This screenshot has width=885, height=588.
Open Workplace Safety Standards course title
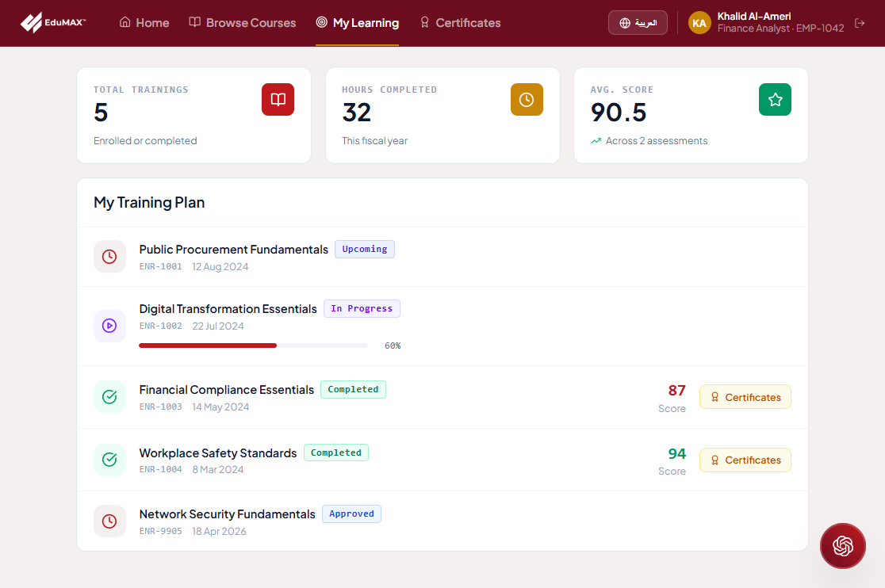(x=218, y=452)
